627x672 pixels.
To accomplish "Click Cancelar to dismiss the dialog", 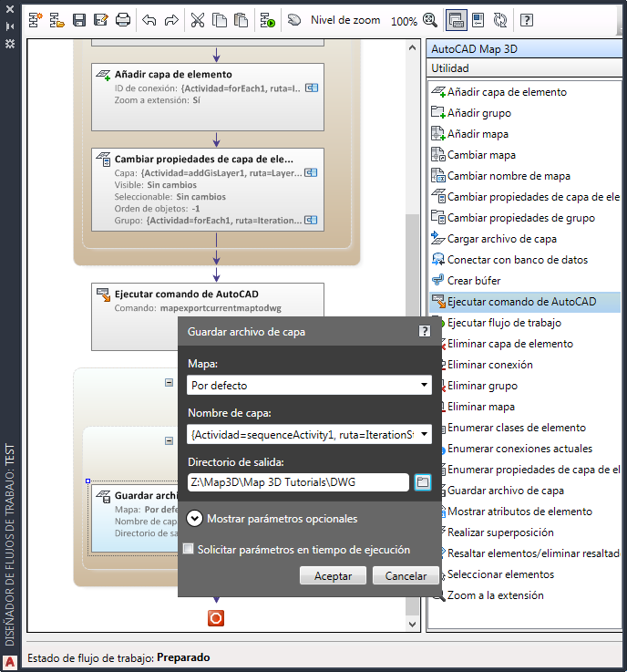I will point(406,575).
